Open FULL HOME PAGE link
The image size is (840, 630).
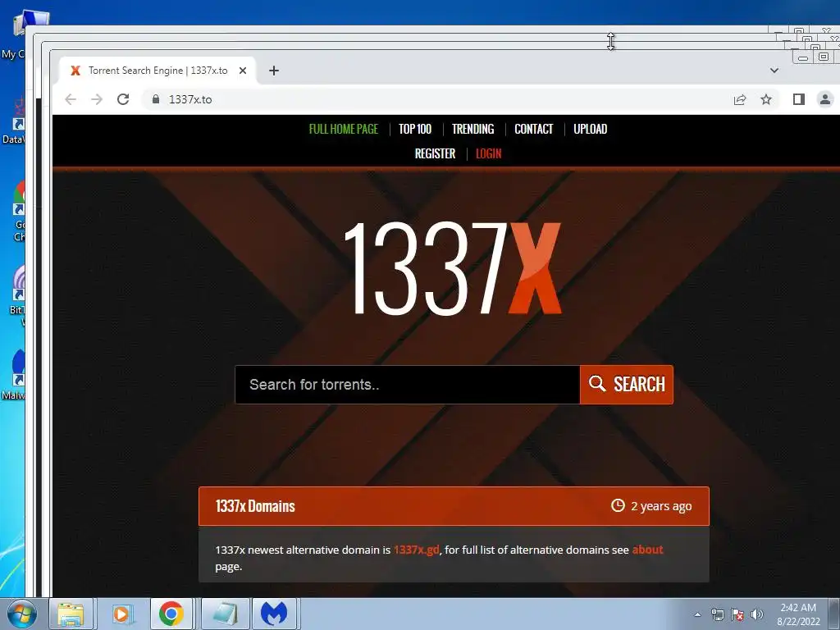click(x=344, y=129)
